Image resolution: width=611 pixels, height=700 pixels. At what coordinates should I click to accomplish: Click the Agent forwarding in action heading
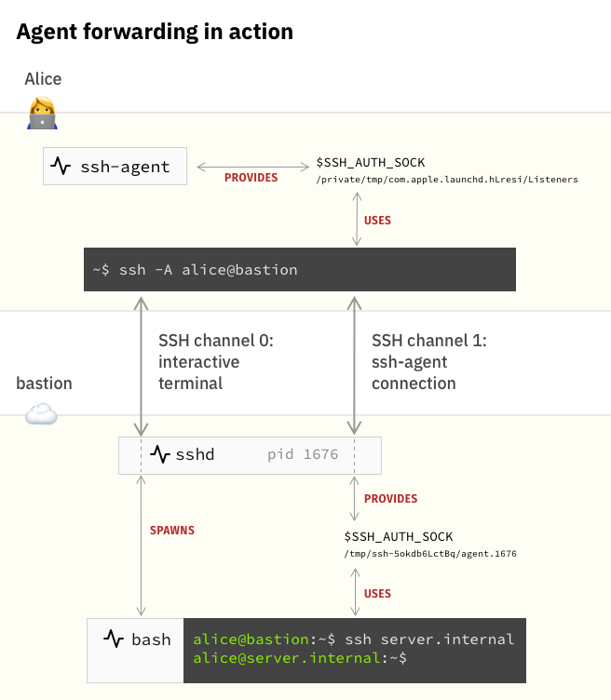[x=155, y=32]
